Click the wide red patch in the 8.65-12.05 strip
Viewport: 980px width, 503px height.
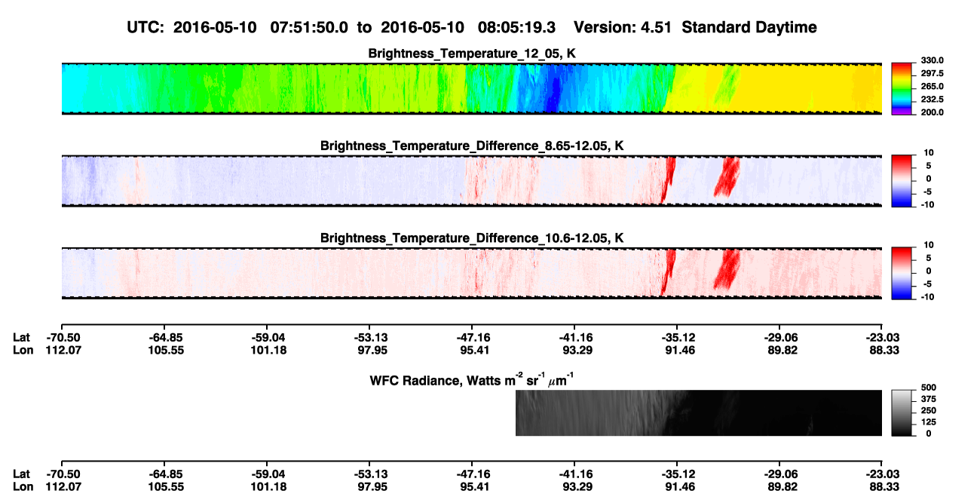727,176
